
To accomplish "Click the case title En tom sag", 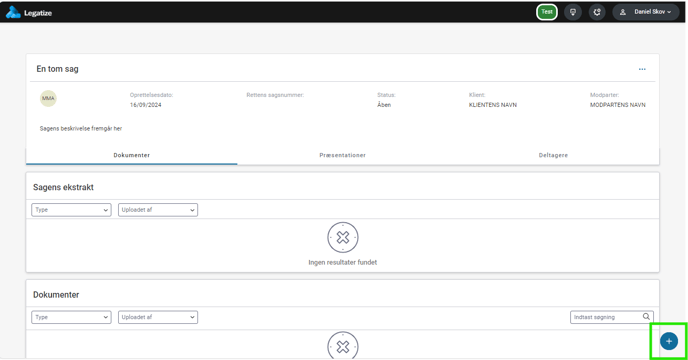I will pos(57,69).
